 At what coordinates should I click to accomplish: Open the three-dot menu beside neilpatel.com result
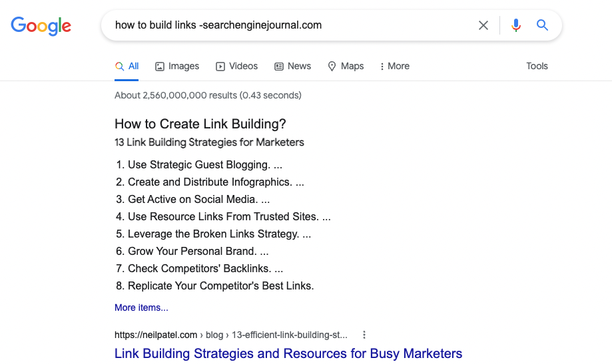pyautogui.click(x=364, y=335)
